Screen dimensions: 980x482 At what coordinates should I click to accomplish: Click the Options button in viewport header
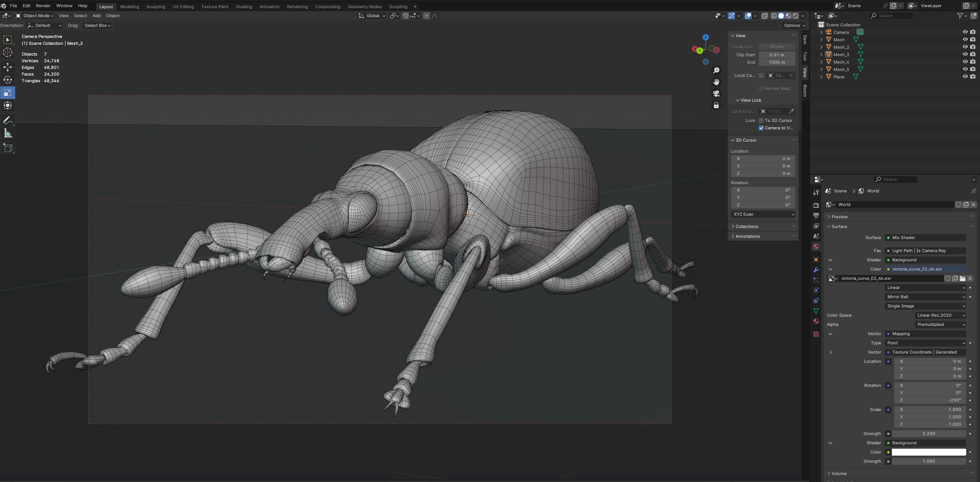(794, 26)
